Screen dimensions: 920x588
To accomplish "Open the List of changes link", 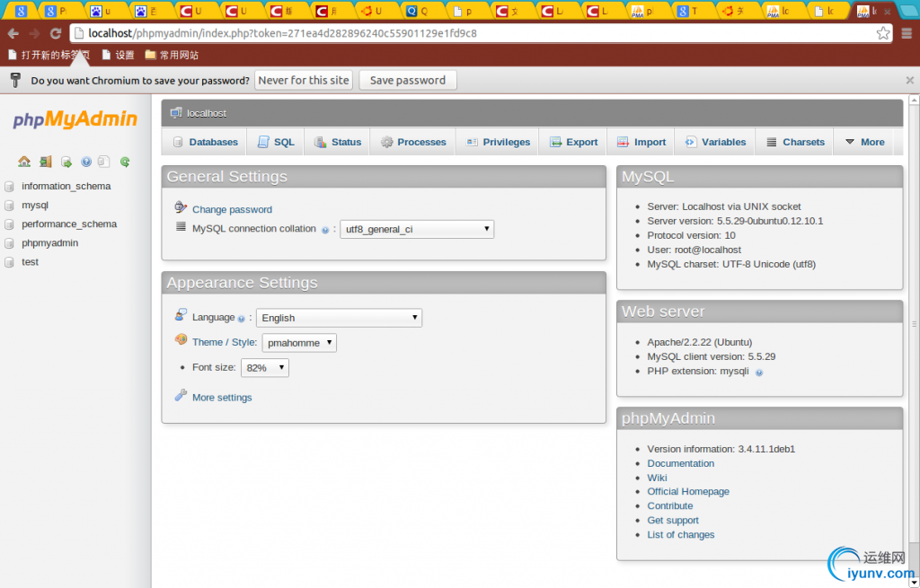I will pyautogui.click(x=681, y=535).
